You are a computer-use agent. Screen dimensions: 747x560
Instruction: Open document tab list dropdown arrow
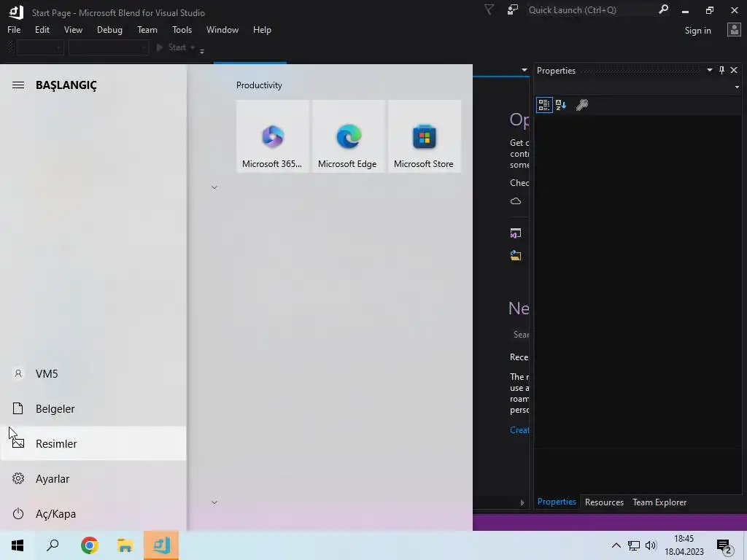524,70
